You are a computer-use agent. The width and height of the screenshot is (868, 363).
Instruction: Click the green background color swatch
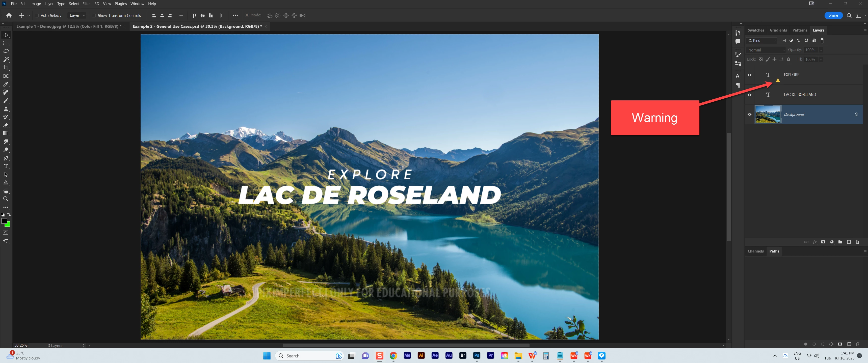coord(8,225)
